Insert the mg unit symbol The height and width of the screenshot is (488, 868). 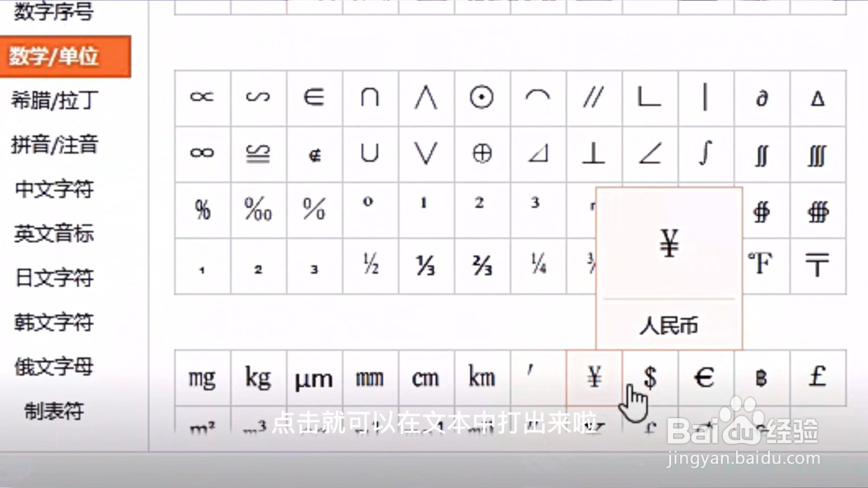pyautogui.click(x=202, y=378)
